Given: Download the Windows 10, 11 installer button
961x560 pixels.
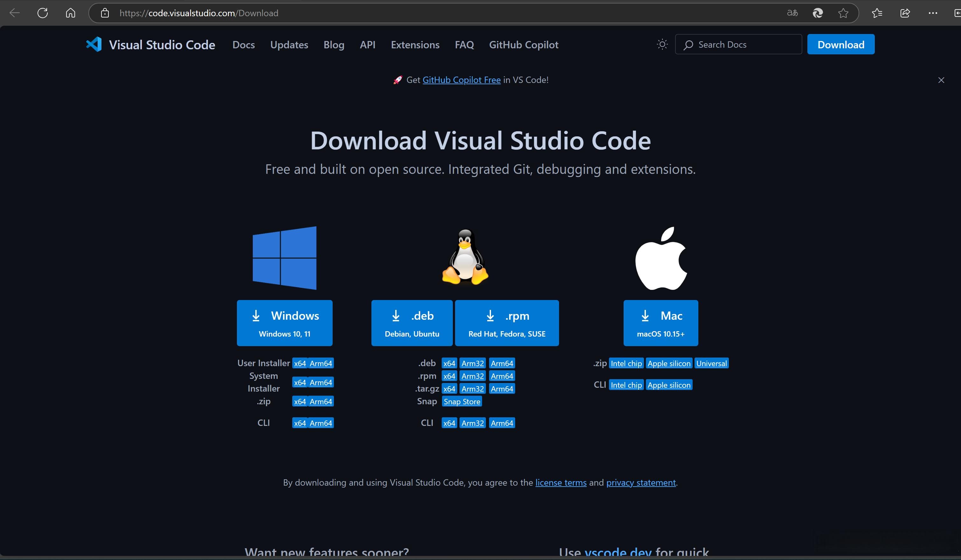Looking at the screenshot, I should (x=285, y=323).
